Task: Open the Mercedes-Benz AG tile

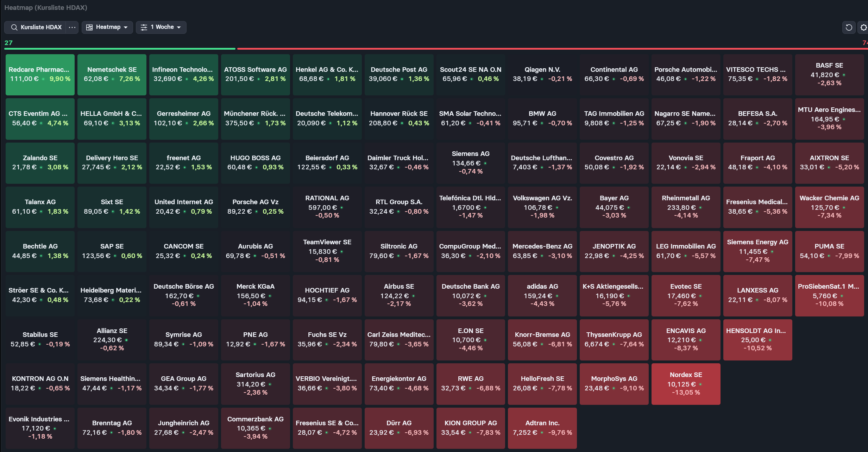Action: (x=542, y=251)
